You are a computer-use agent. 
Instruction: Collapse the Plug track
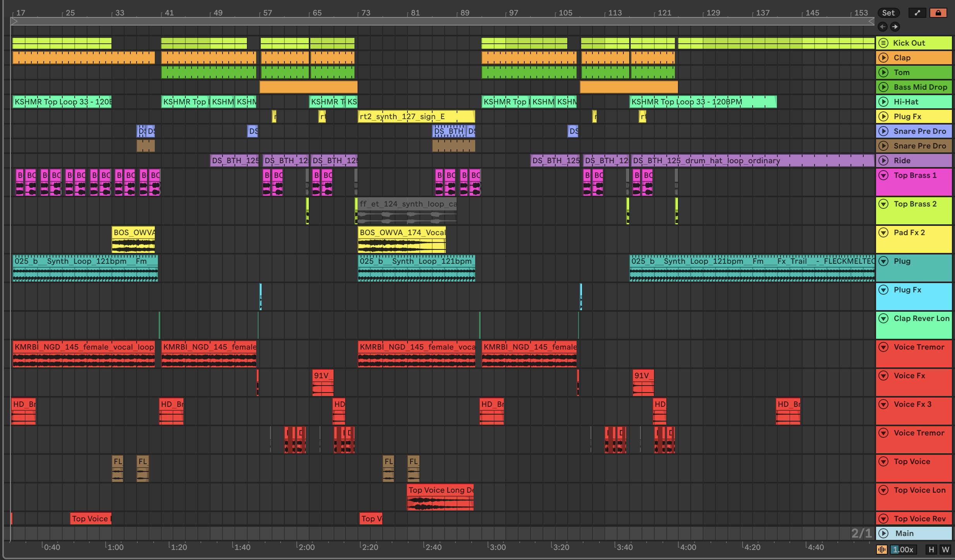[883, 261]
